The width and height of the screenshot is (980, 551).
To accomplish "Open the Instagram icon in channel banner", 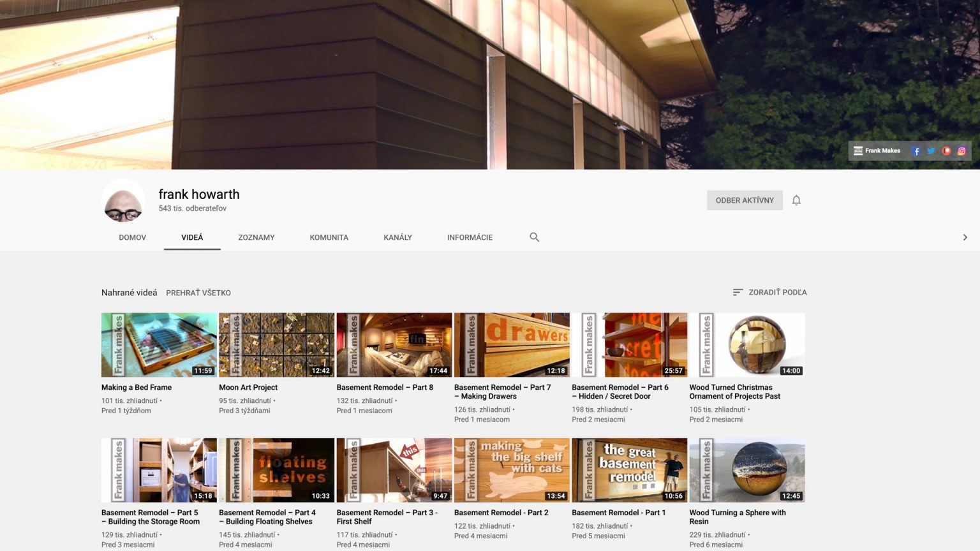I will [x=962, y=151].
